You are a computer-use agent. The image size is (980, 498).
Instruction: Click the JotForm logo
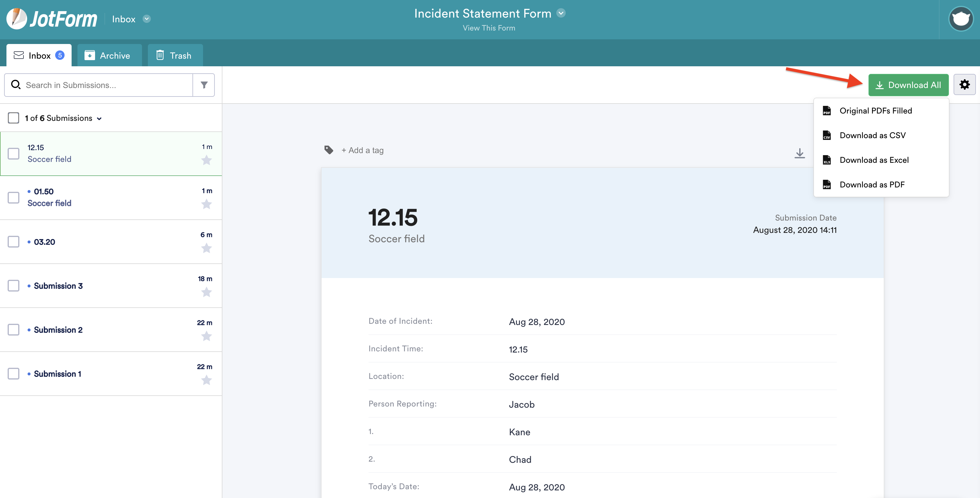[x=52, y=19]
